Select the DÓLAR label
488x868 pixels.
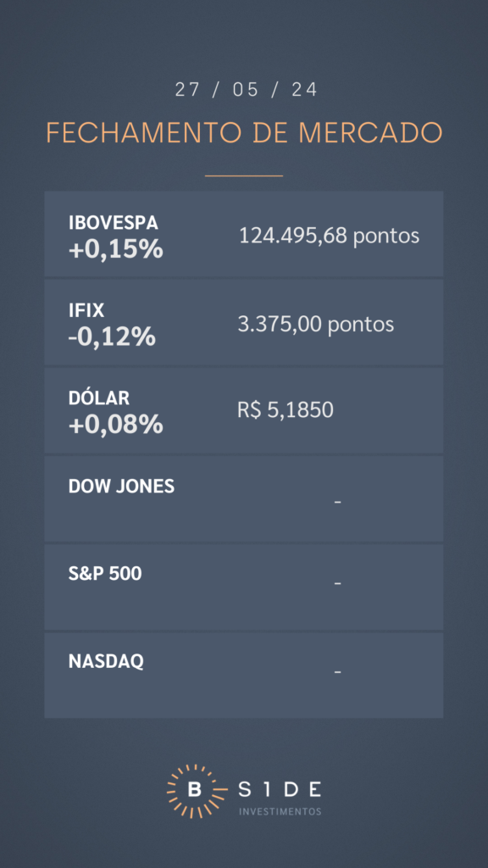99,398
